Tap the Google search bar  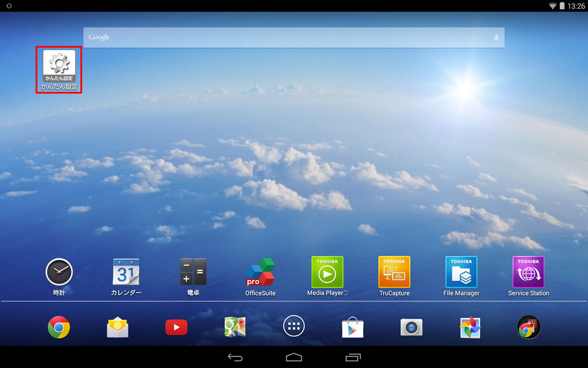pos(287,37)
